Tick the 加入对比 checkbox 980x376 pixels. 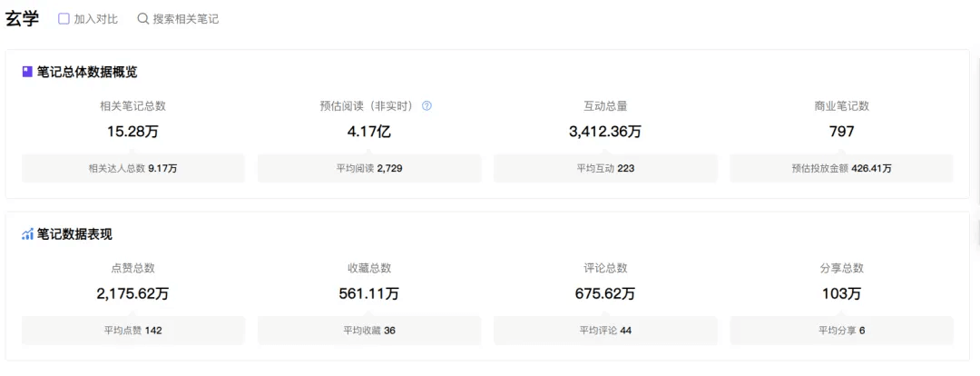point(64,19)
